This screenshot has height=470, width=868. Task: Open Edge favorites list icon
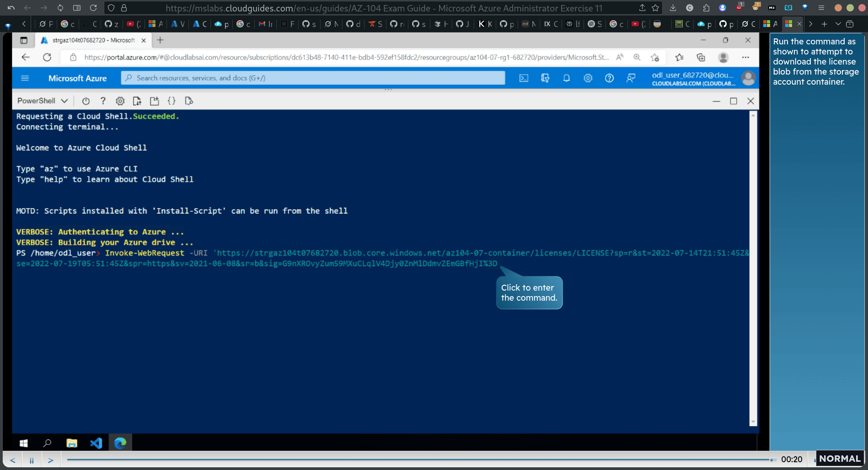tap(680, 57)
